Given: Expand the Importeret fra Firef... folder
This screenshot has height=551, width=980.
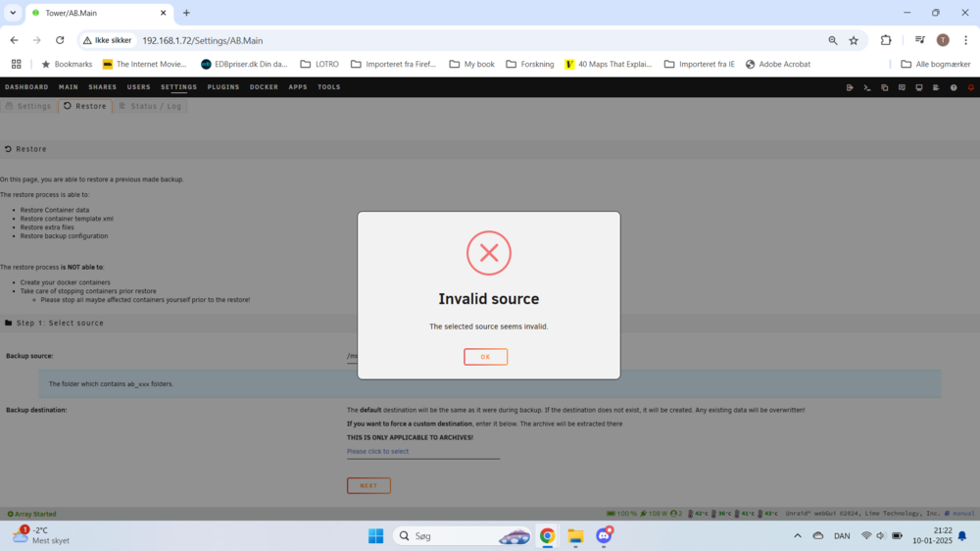Looking at the screenshot, I should (393, 64).
